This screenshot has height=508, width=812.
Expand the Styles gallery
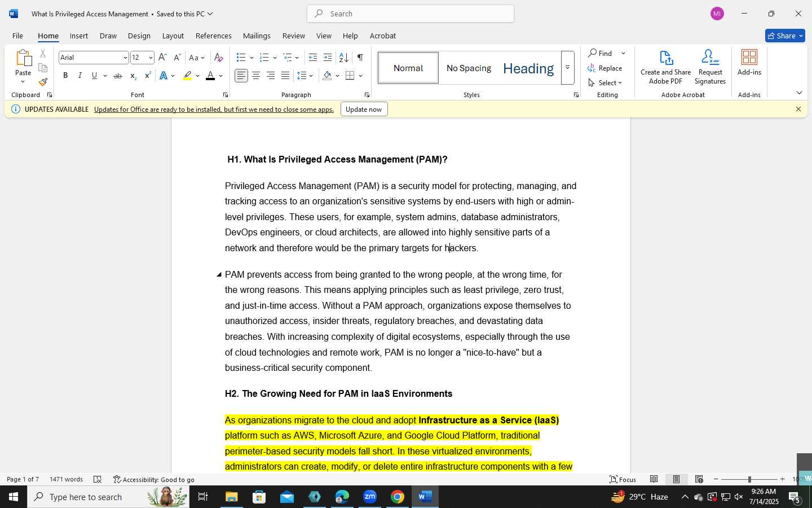click(567, 68)
